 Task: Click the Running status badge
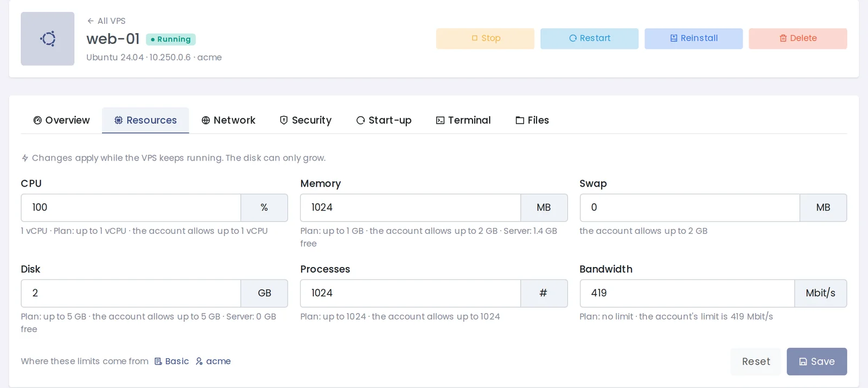coord(171,39)
